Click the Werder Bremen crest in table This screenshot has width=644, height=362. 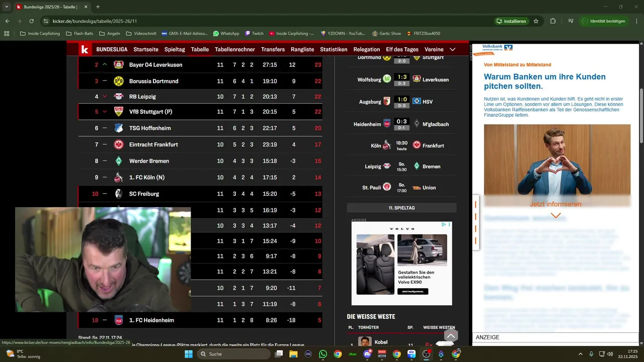click(x=118, y=161)
